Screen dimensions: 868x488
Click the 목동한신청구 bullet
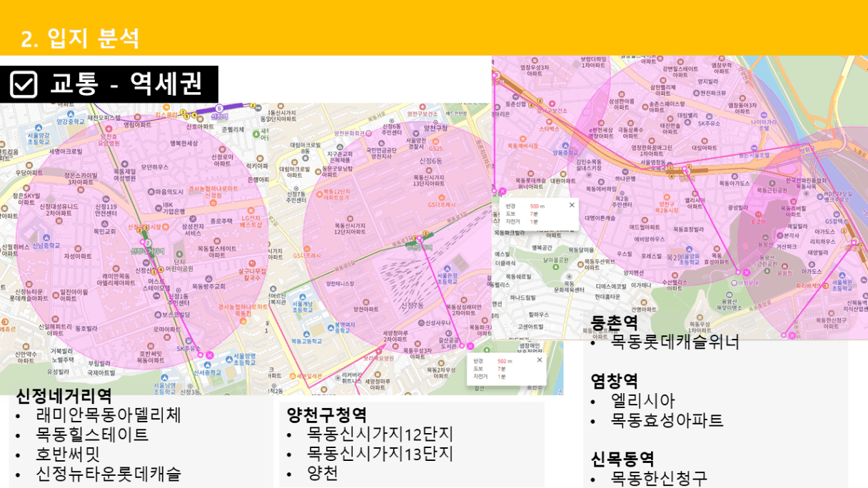click(x=660, y=478)
